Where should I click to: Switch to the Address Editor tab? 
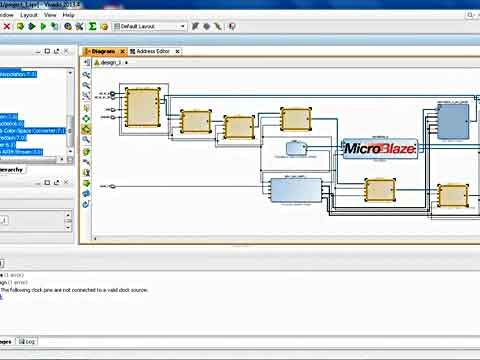(153, 51)
